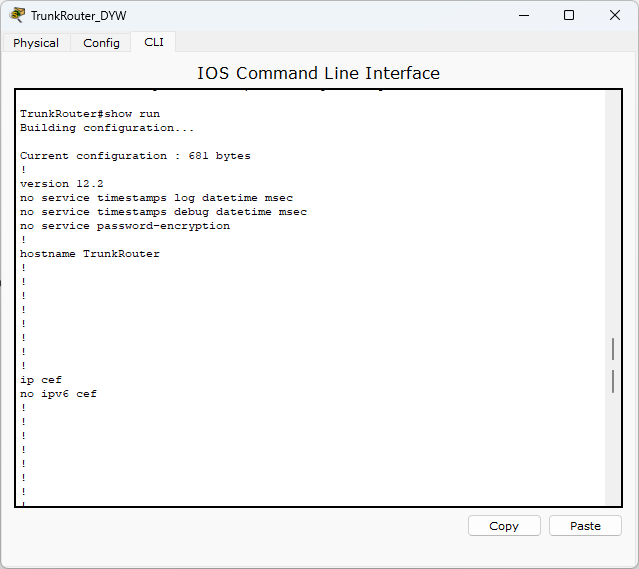Click 'Current configuration : 681 bytes' line

pos(135,156)
